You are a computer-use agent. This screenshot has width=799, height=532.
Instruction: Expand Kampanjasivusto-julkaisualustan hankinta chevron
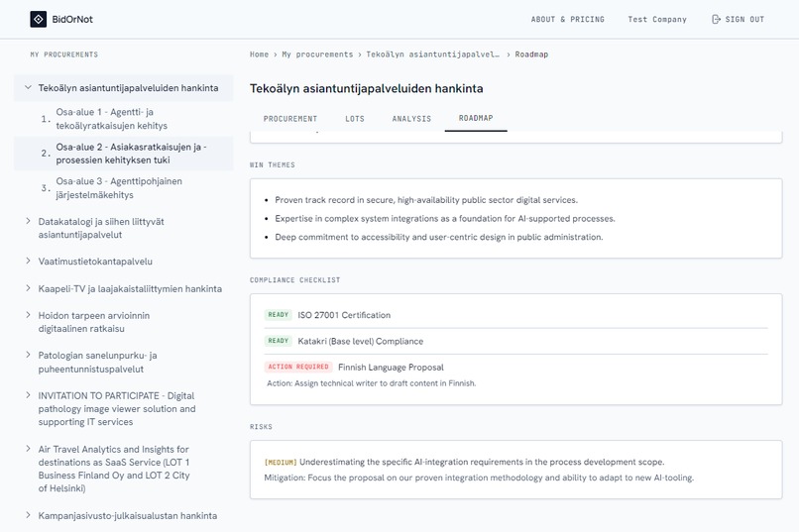[28, 515]
